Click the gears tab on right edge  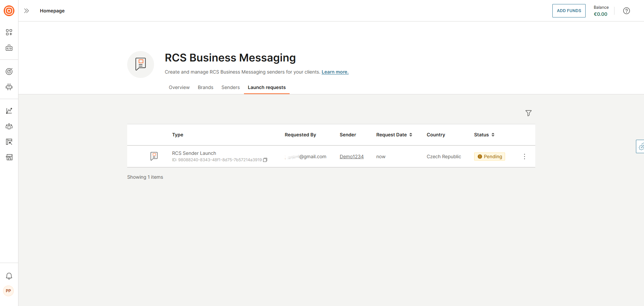641,146
